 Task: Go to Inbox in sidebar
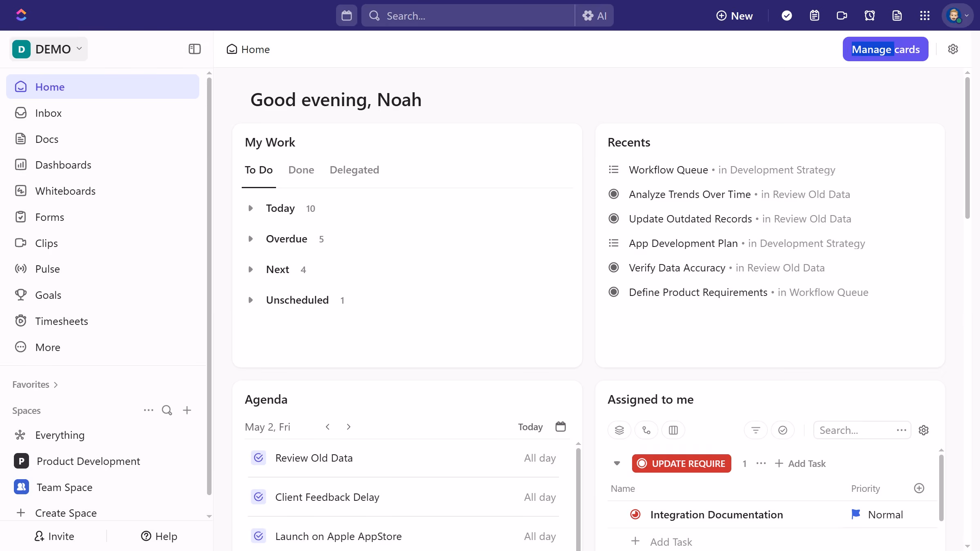[102, 113]
